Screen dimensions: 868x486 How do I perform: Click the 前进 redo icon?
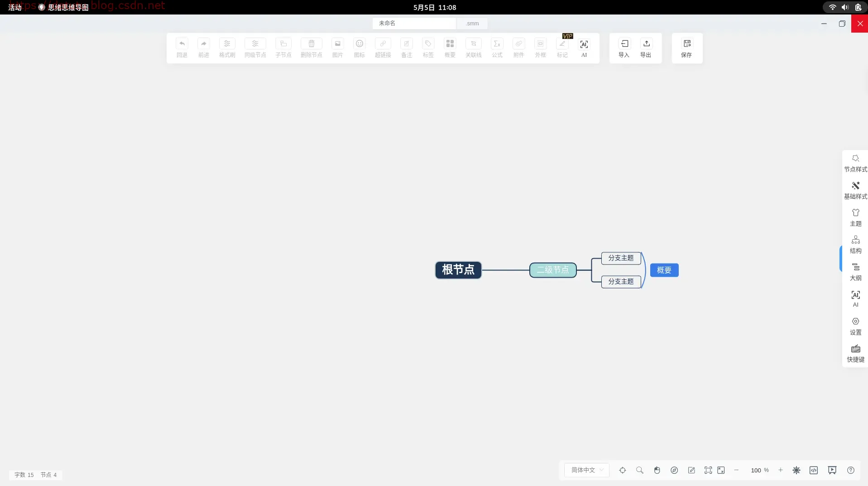coord(203,43)
